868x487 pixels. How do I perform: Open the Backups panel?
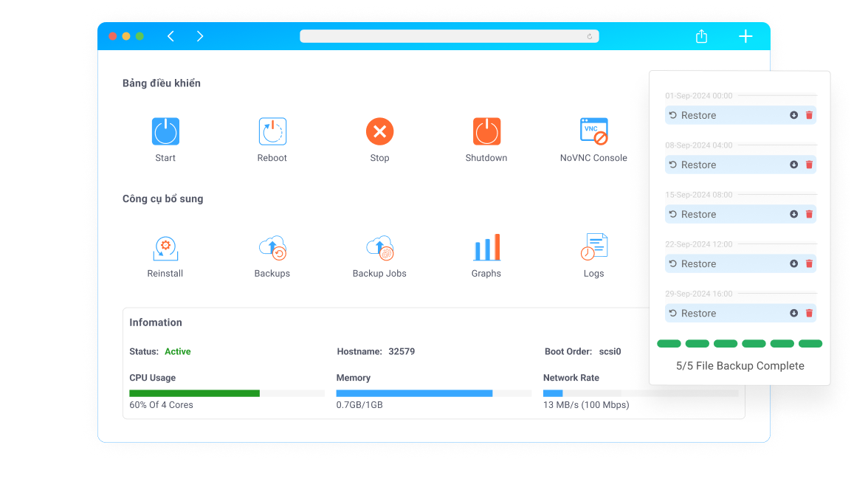(272, 247)
